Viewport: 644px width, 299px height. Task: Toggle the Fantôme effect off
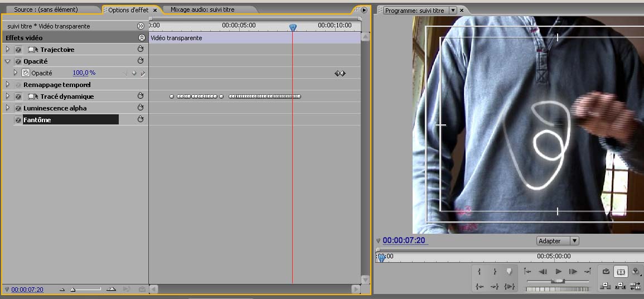[18, 120]
